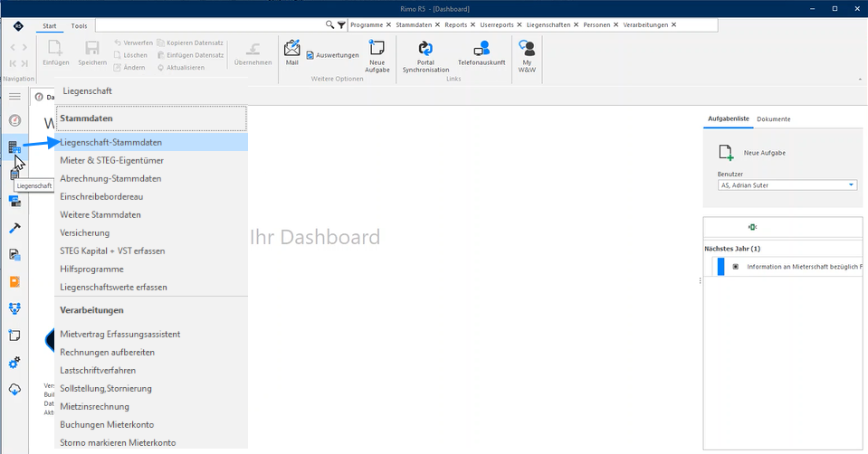Select STEG Kapital + VST erfassen

pyautogui.click(x=151, y=251)
